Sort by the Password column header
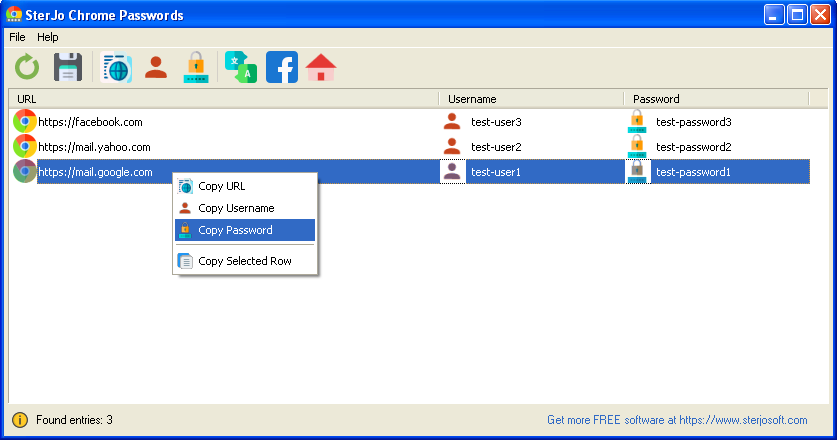Viewport: 837px width, 440px height. point(716,99)
